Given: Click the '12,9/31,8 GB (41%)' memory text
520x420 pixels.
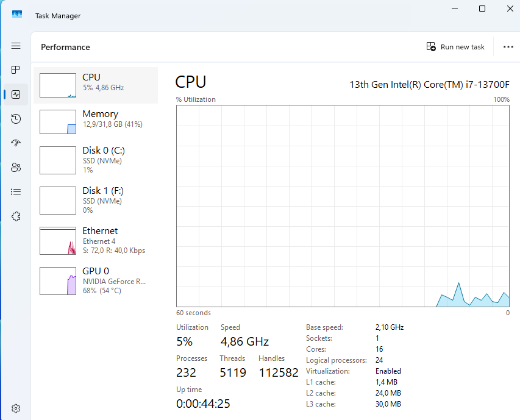Looking at the screenshot, I should (x=112, y=124).
